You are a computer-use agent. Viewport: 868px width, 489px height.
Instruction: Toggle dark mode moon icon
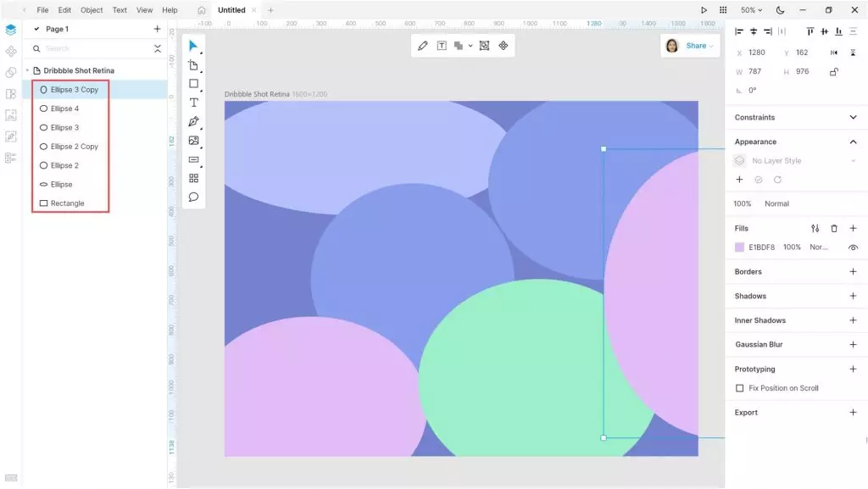780,10
